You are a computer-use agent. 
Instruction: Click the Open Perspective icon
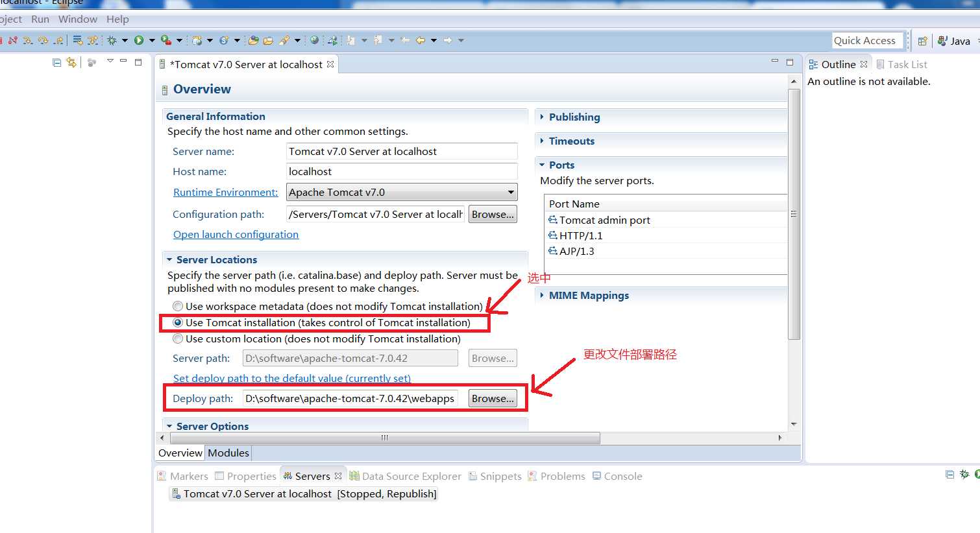pyautogui.click(x=922, y=41)
